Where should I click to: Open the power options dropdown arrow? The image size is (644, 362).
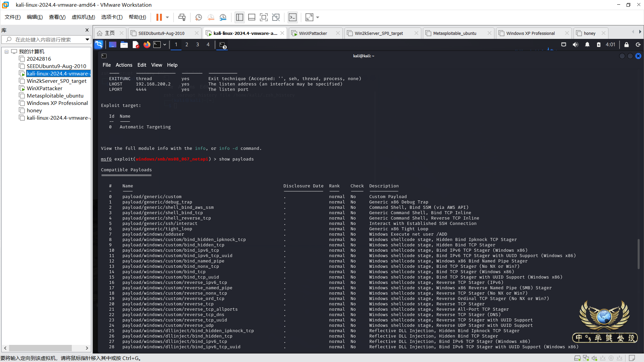point(167,17)
